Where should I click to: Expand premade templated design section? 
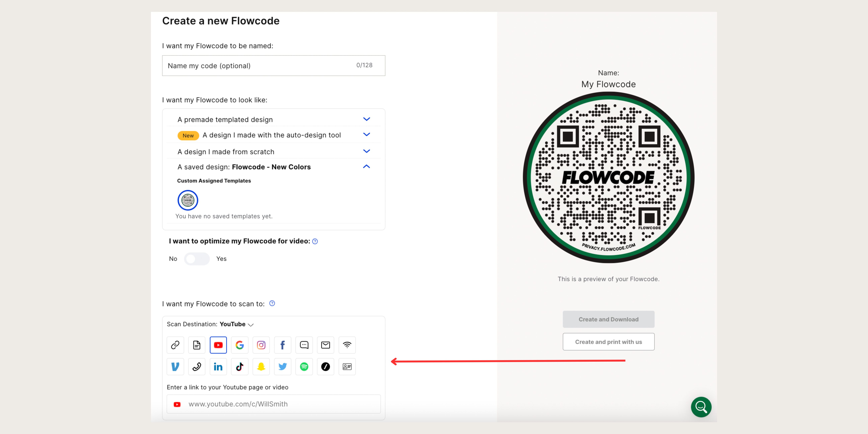pyautogui.click(x=367, y=119)
